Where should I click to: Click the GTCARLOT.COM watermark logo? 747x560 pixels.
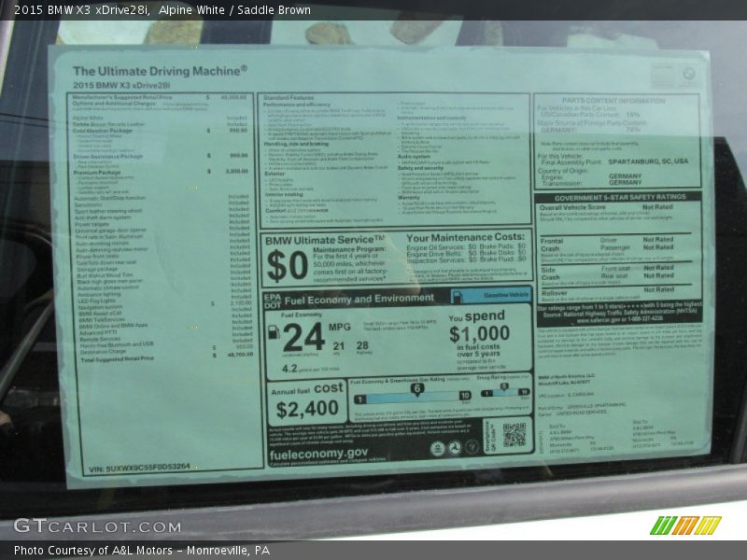coord(84,525)
